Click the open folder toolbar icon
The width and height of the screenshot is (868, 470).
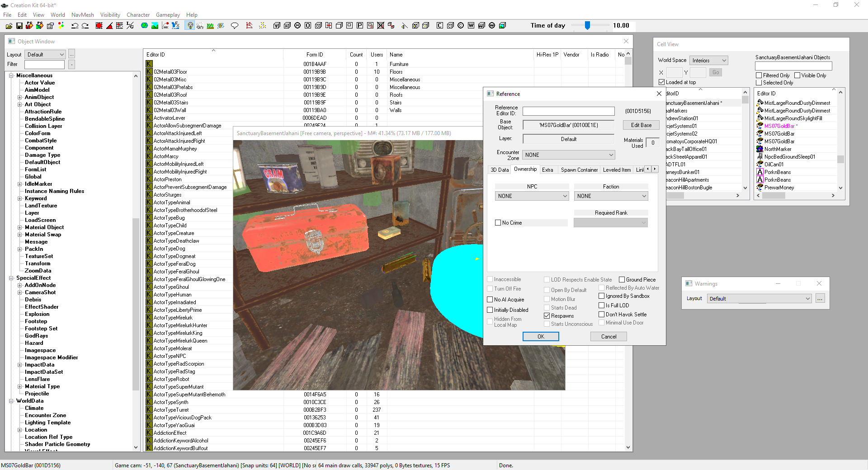9,26
